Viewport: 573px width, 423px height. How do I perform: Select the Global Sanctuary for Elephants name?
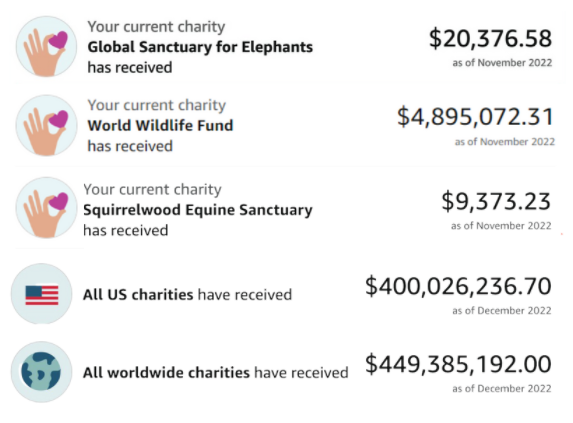tap(200, 47)
